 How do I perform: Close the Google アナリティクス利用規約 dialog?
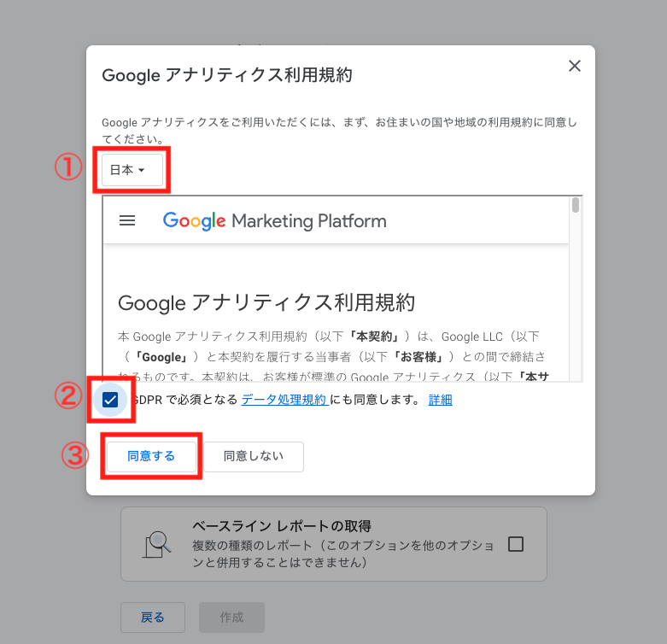(574, 66)
